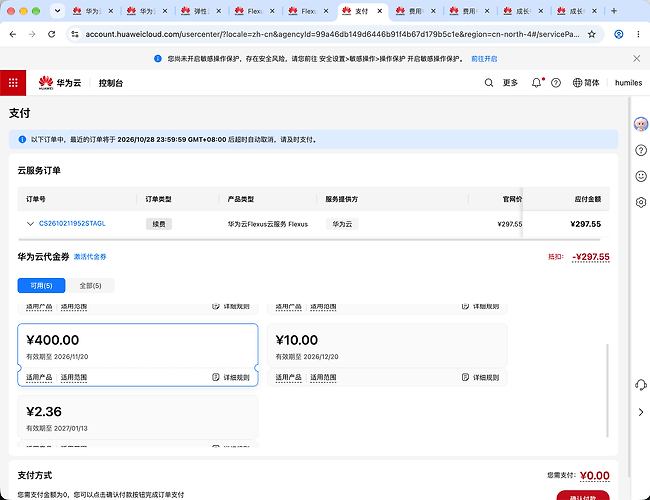
Task: Select the ¥2.36 voucher card
Action: coord(138,421)
